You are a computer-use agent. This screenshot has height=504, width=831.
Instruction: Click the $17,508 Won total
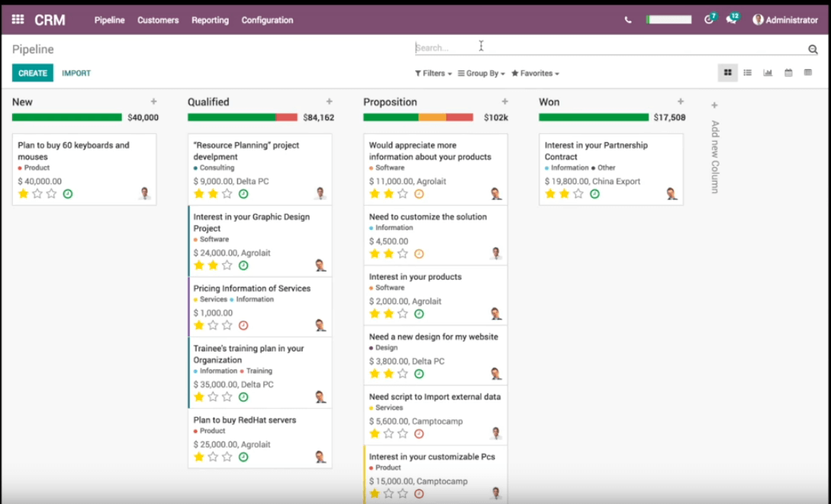click(669, 117)
